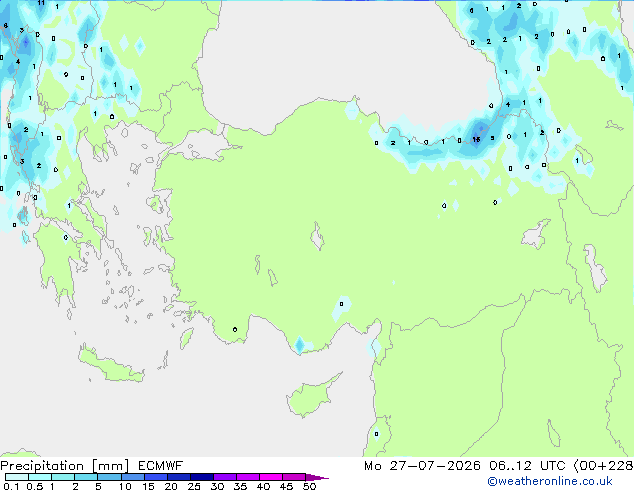The width and height of the screenshot is (634, 490).
Task: Click the date "27-07-2026" text
Action: 435,466
